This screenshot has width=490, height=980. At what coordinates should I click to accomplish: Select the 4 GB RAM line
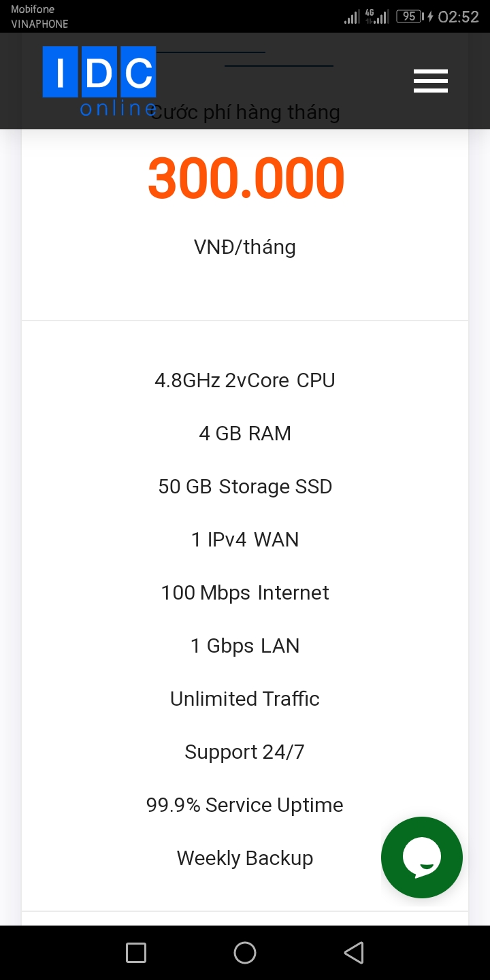point(245,434)
